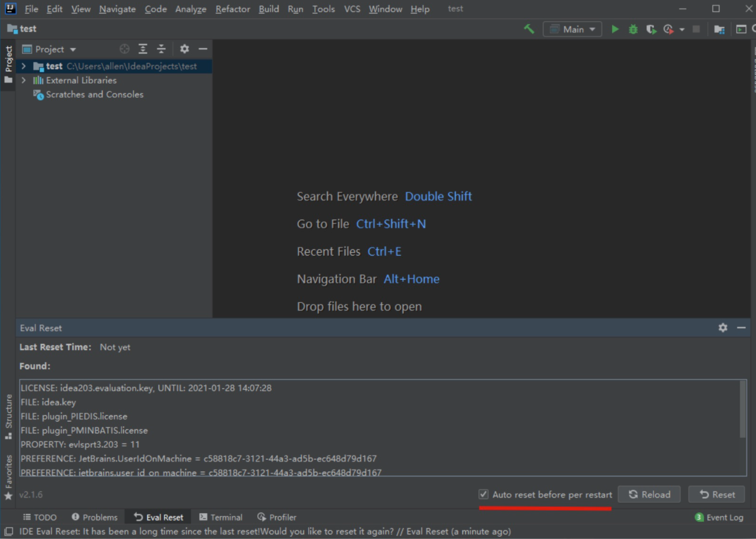Expand all in Project panel
The image size is (756, 539).
pyautogui.click(x=143, y=49)
